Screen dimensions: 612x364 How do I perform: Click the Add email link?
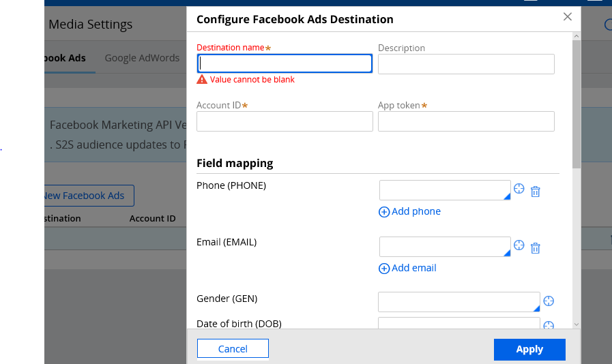pos(407,268)
